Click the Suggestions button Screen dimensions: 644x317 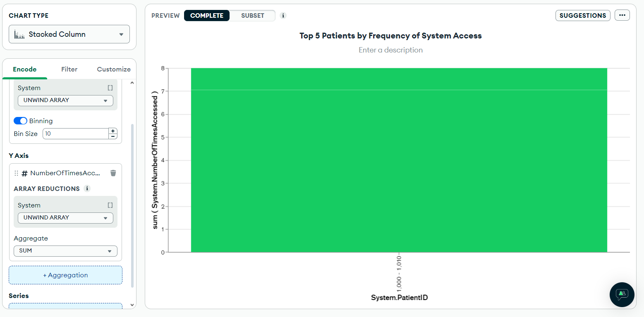[583, 15]
